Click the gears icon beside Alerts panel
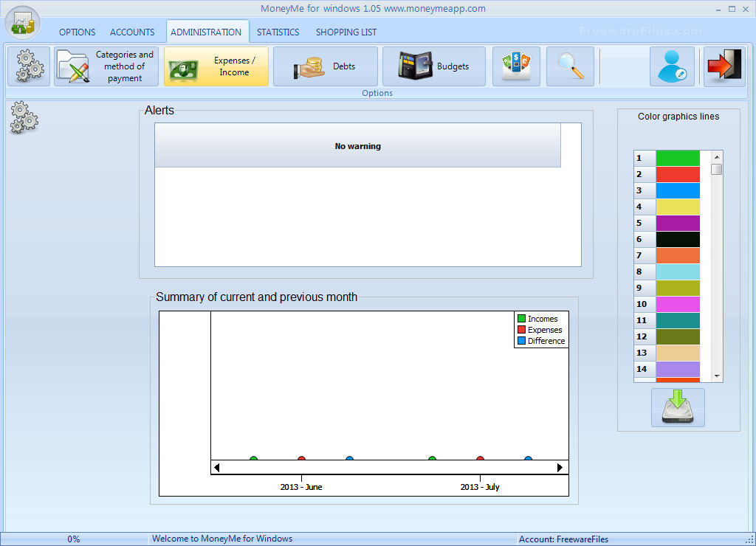The width and height of the screenshot is (756, 546). [x=24, y=119]
